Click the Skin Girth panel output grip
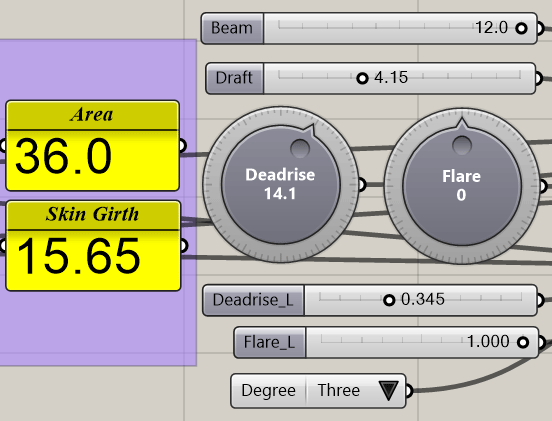 [183, 245]
